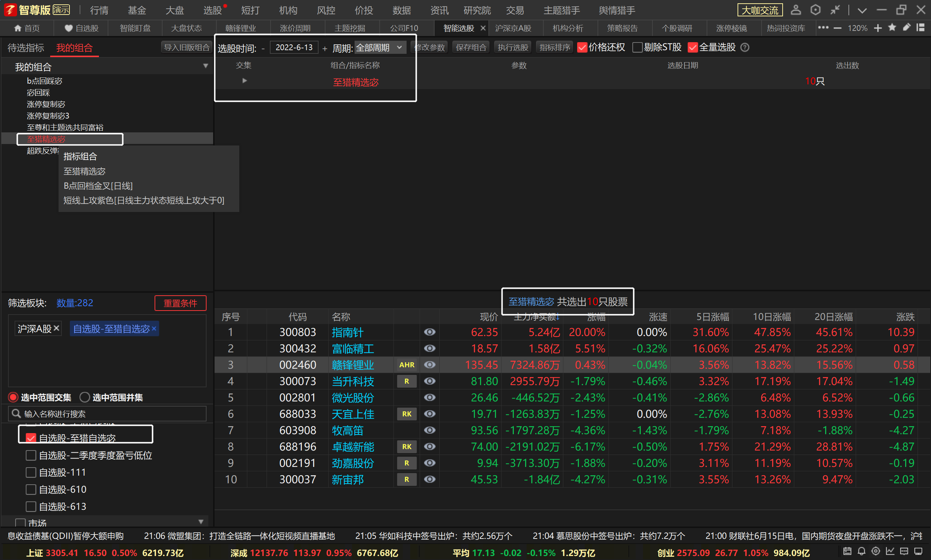The height and width of the screenshot is (560, 931).
Task: Click the RK badge on 卓越新能 row
Action: [x=407, y=447]
